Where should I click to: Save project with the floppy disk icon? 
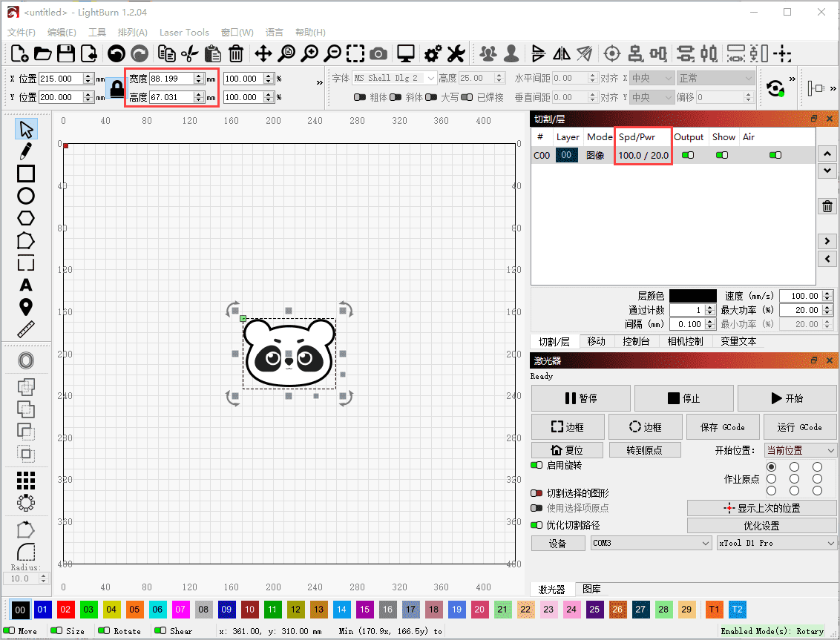coord(66,53)
